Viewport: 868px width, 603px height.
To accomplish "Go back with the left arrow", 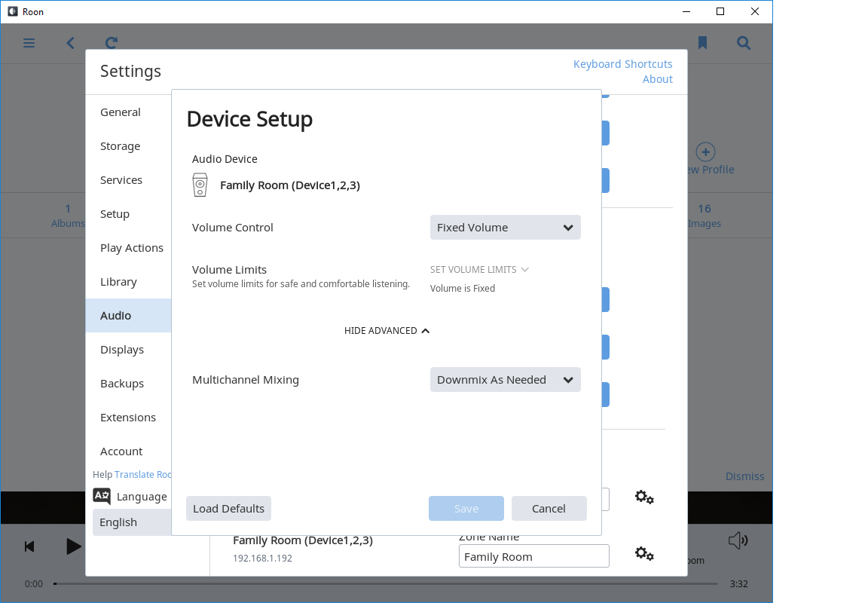I will coord(70,43).
